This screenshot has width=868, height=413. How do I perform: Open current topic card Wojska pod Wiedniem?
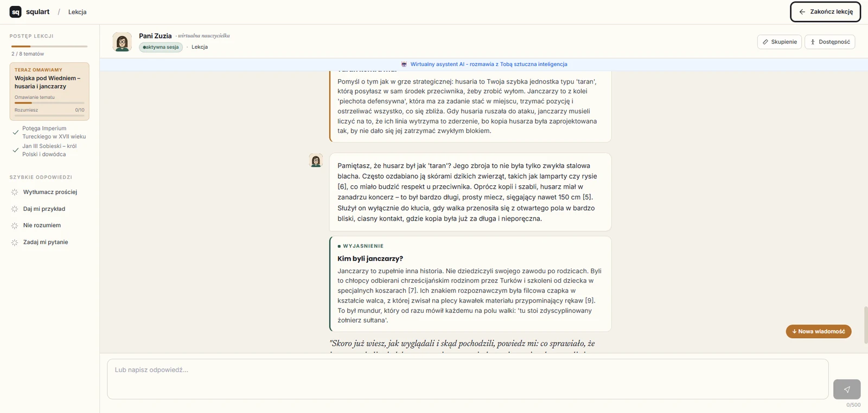[x=49, y=91]
